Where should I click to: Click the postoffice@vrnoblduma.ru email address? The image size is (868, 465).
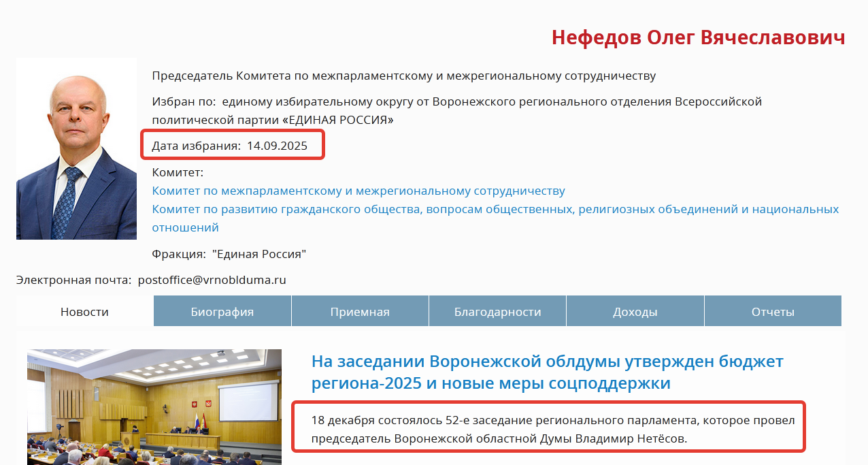[212, 279]
